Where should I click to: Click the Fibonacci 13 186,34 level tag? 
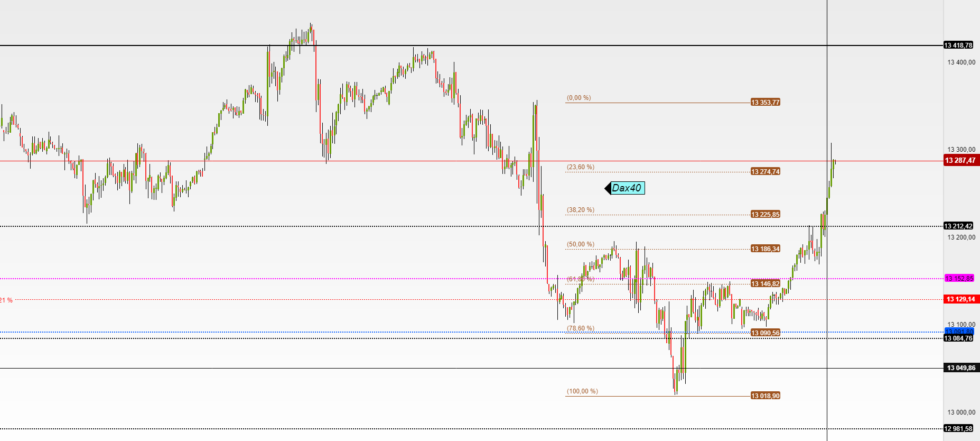[766, 249]
